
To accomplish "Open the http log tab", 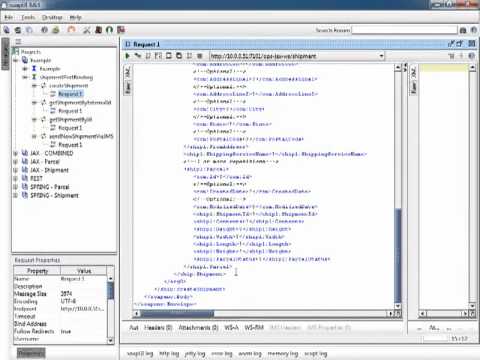I will coord(169,354).
